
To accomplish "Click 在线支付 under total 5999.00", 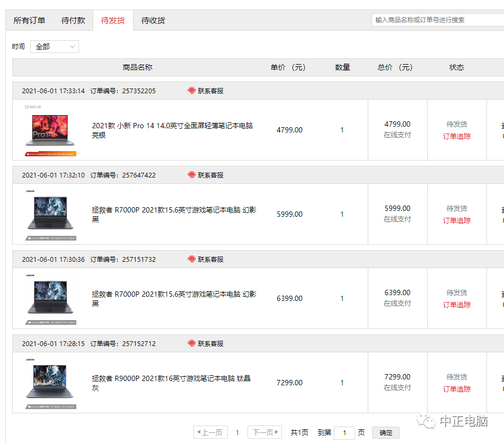I will coord(397,219).
